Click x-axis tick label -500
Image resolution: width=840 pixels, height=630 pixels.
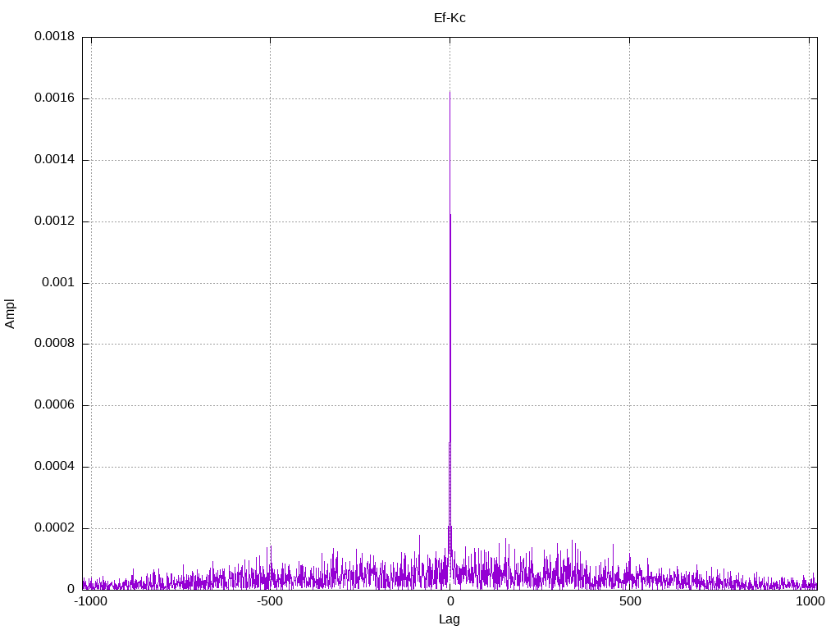pyautogui.click(x=270, y=601)
